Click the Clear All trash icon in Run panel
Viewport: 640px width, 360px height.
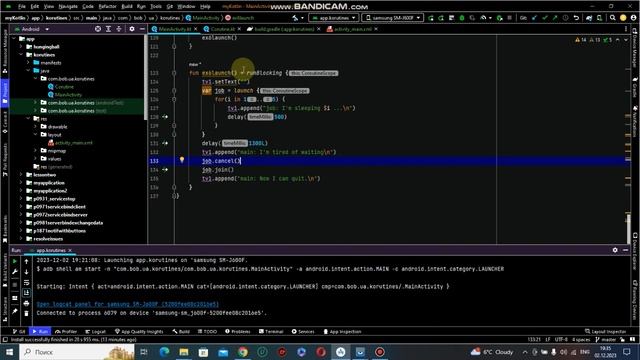[x=27, y=313]
